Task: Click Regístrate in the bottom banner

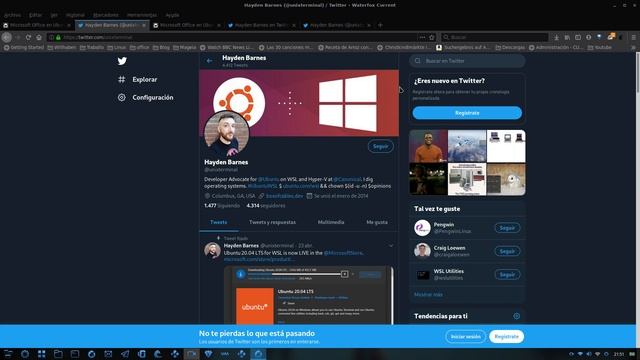Action: tap(506, 337)
